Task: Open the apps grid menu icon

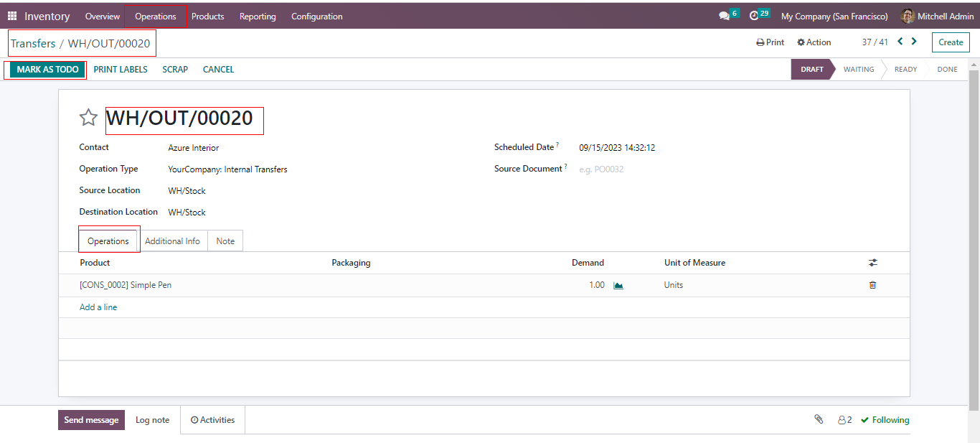Action: pyautogui.click(x=12, y=16)
